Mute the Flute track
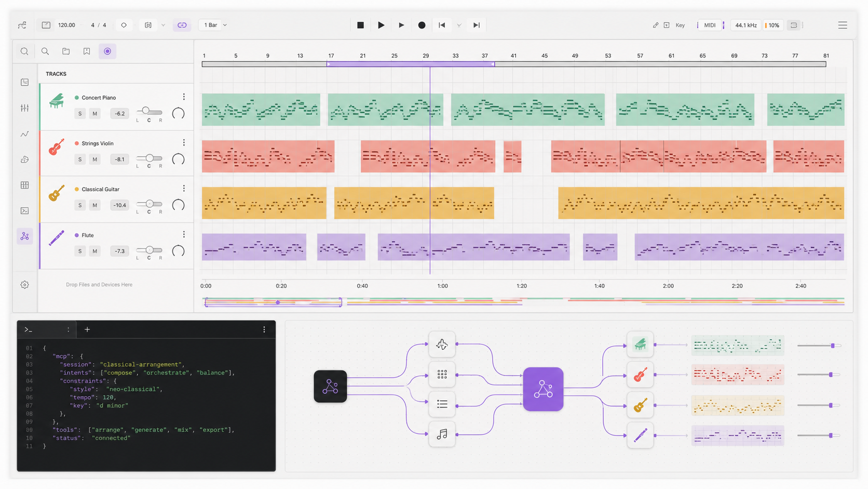Image resolution: width=868 pixels, height=489 pixels. 94,251
